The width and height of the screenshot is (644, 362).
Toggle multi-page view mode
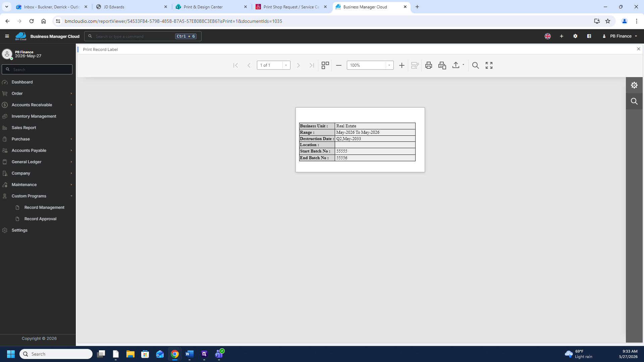click(x=325, y=65)
